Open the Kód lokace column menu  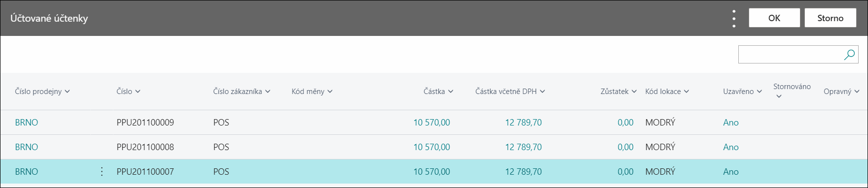pyautogui.click(x=687, y=92)
